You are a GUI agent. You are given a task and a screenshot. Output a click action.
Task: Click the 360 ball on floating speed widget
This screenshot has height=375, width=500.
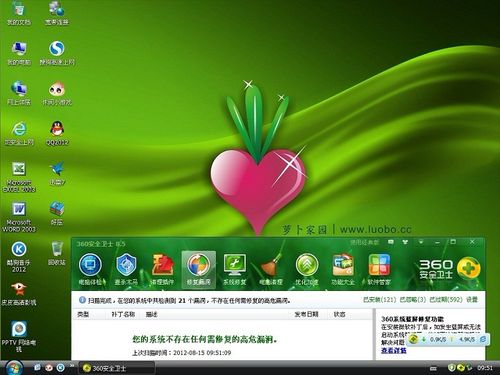(x=413, y=339)
